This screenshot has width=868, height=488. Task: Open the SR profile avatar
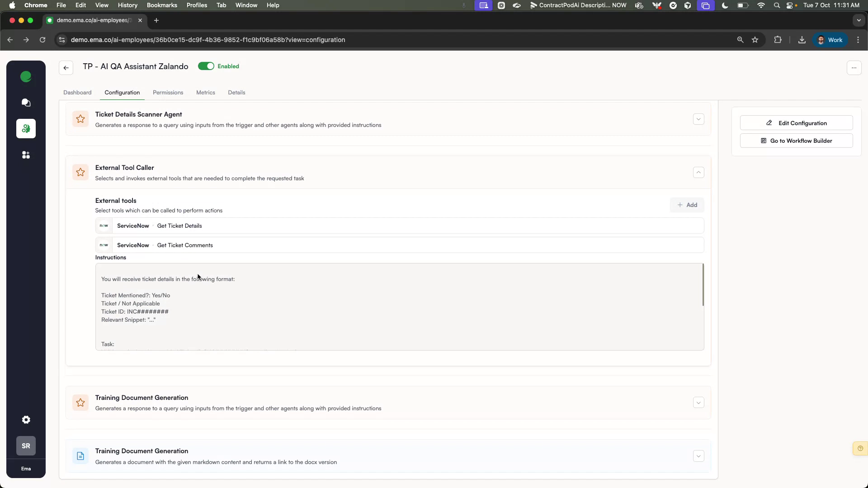tap(26, 446)
